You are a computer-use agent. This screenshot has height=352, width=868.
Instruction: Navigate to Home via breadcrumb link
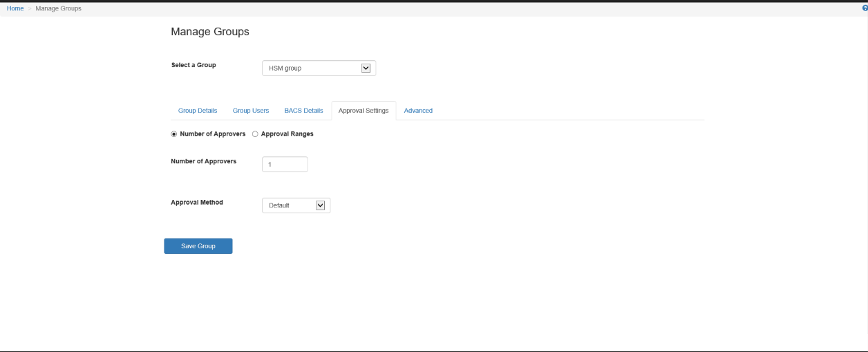point(15,8)
